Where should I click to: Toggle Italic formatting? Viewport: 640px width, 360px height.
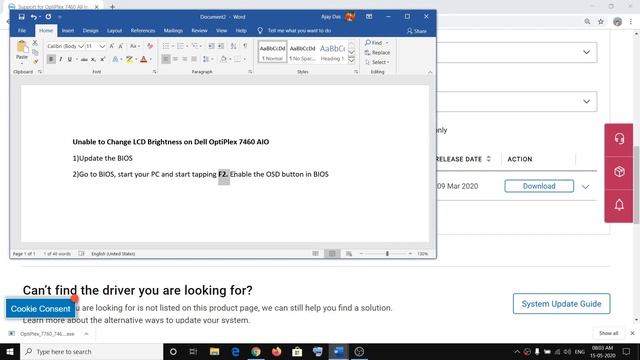tap(61, 60)
